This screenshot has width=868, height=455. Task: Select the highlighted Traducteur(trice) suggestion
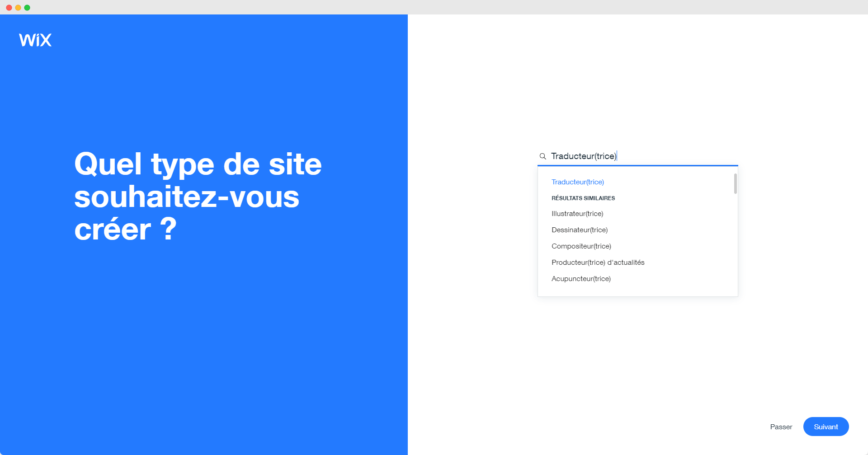click(577, 182)
